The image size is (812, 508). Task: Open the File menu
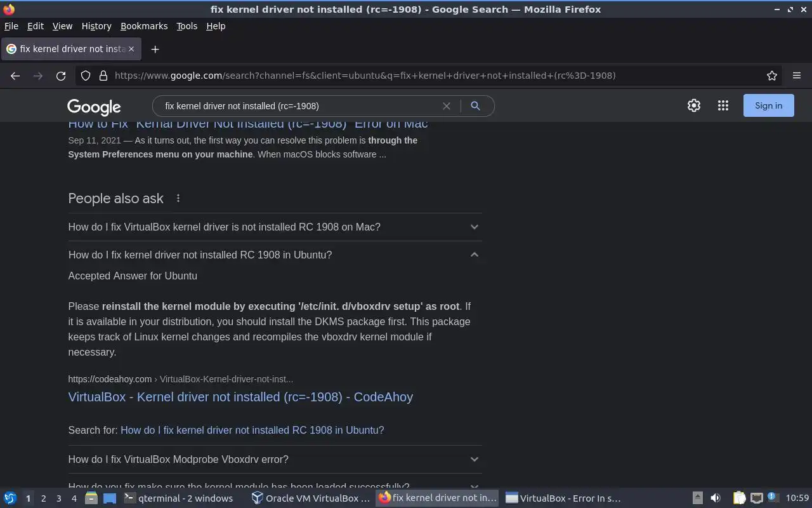pos(11,26)
